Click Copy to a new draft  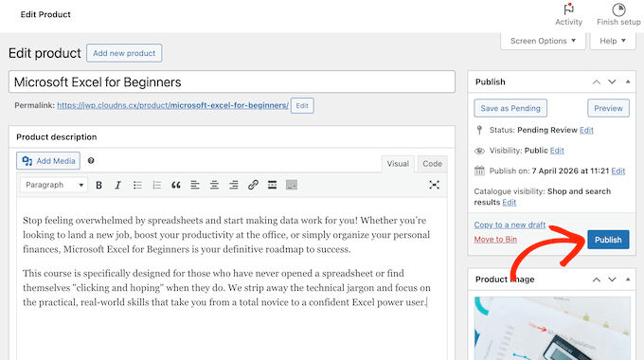(510, 225)
